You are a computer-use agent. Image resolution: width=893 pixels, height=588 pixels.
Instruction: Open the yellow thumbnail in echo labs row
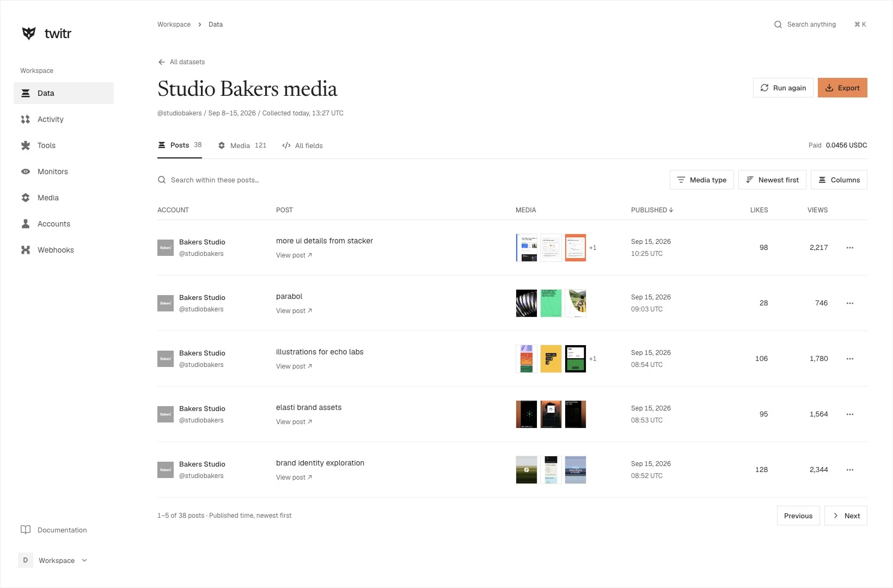[x=551, y=359]
